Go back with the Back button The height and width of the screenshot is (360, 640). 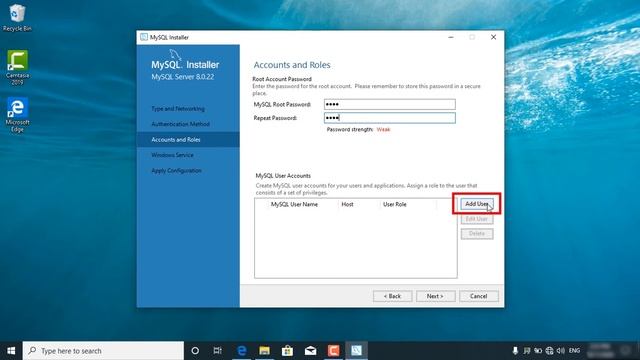click(393, 296)
